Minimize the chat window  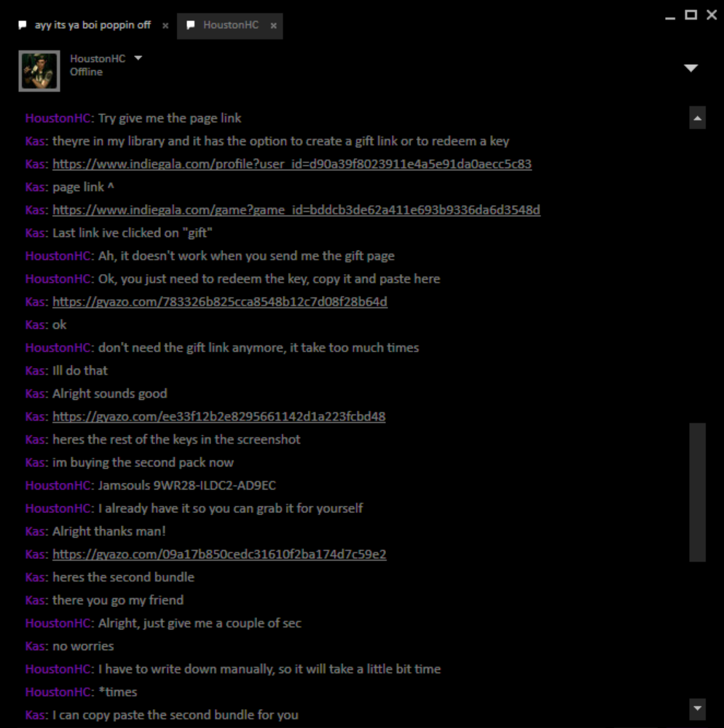(669, 17)
